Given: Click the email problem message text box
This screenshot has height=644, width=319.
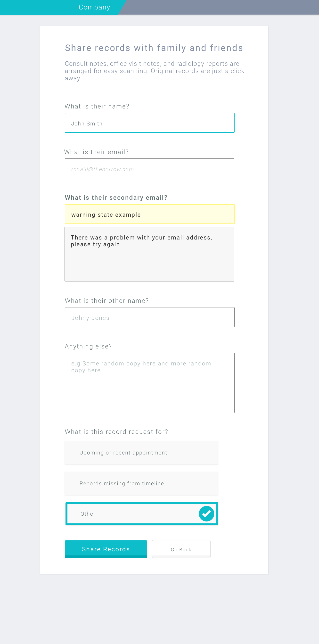Looking at the screenshot, I should (149, 254).
